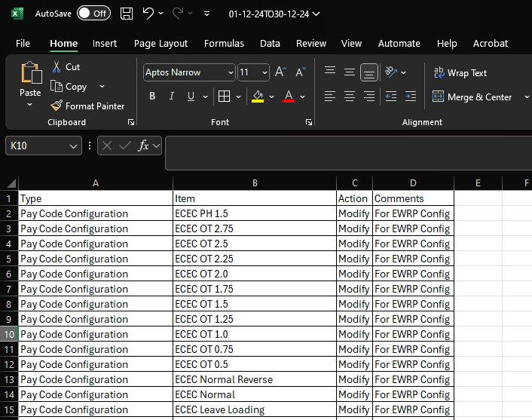Click Increase Font Size icon

280,72
